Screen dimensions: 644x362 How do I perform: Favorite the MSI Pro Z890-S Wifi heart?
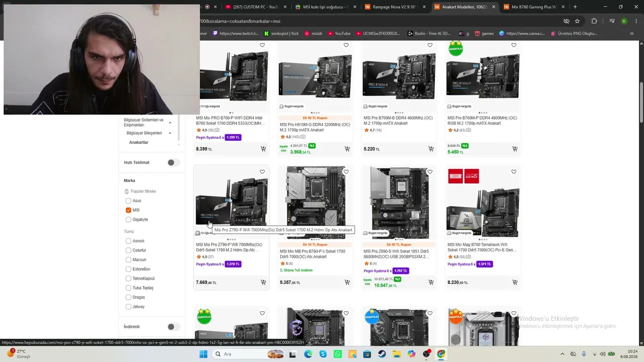point(430,172)
